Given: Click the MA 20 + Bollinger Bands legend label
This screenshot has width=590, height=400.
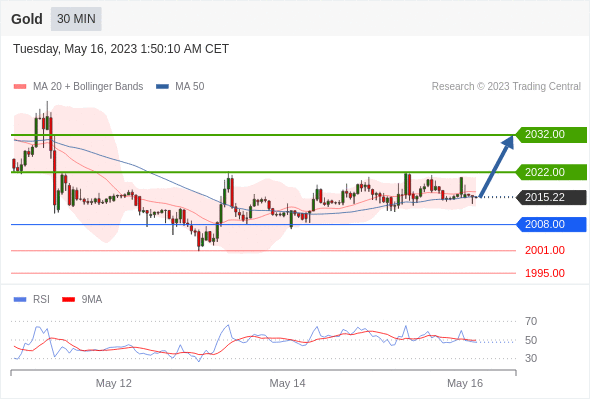Looking at the screenshot, I should (88, 87).
